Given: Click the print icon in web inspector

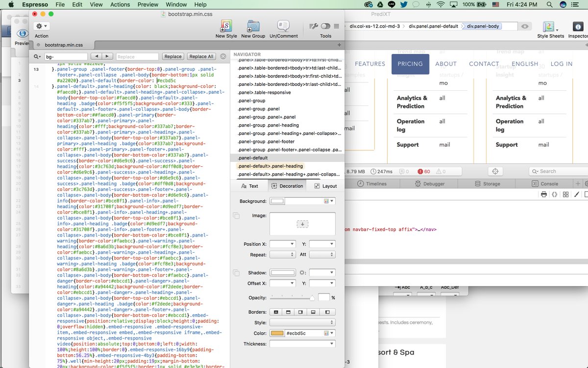Looking at the screenshot, I should [543, 195].
